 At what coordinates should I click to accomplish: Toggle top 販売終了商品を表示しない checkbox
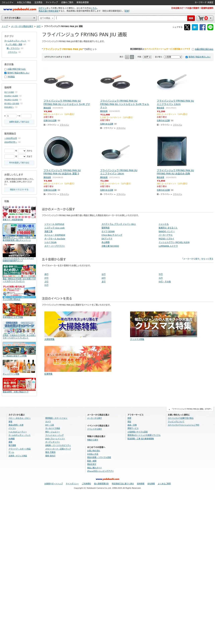(x=187, y=57)
